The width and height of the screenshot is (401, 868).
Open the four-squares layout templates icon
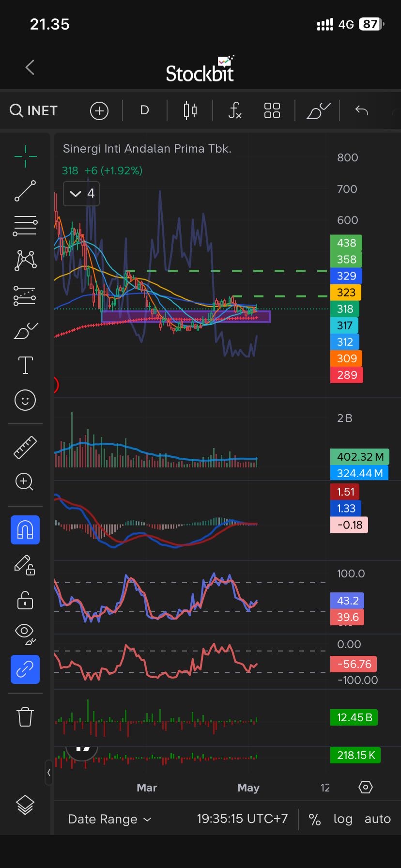[x=272, y=110]
